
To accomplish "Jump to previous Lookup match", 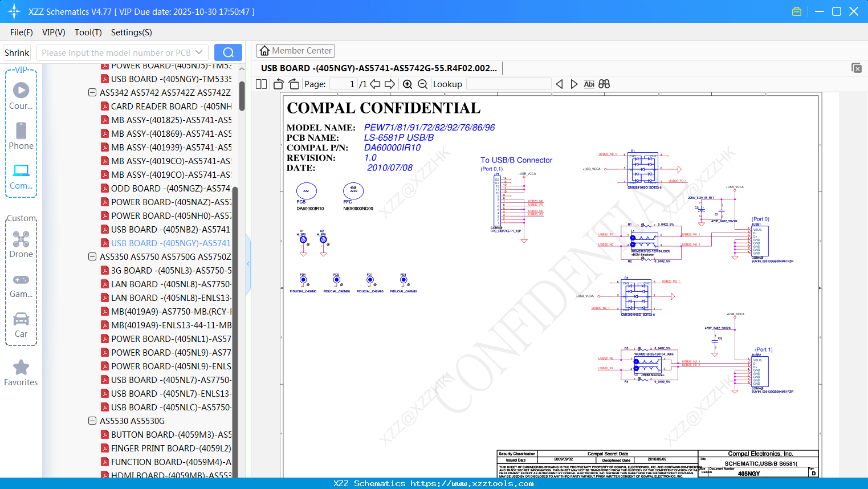I will click(559, 84).
